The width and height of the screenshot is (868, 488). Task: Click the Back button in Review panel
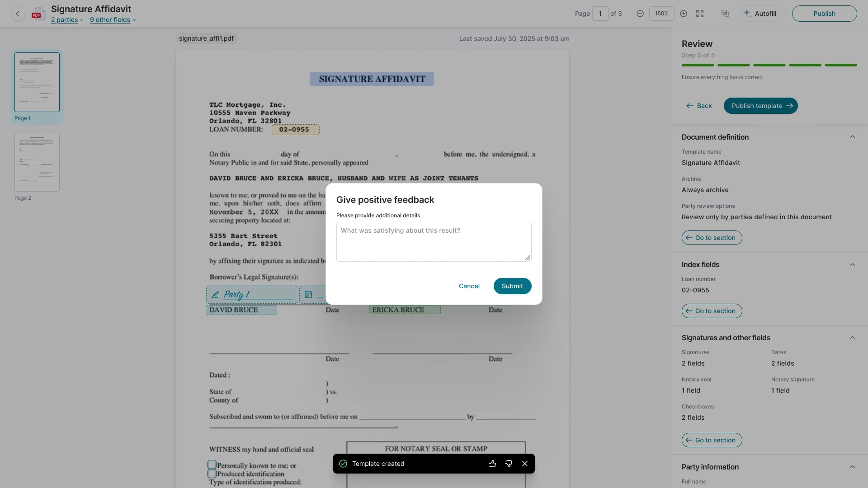(x=699, y=106)
